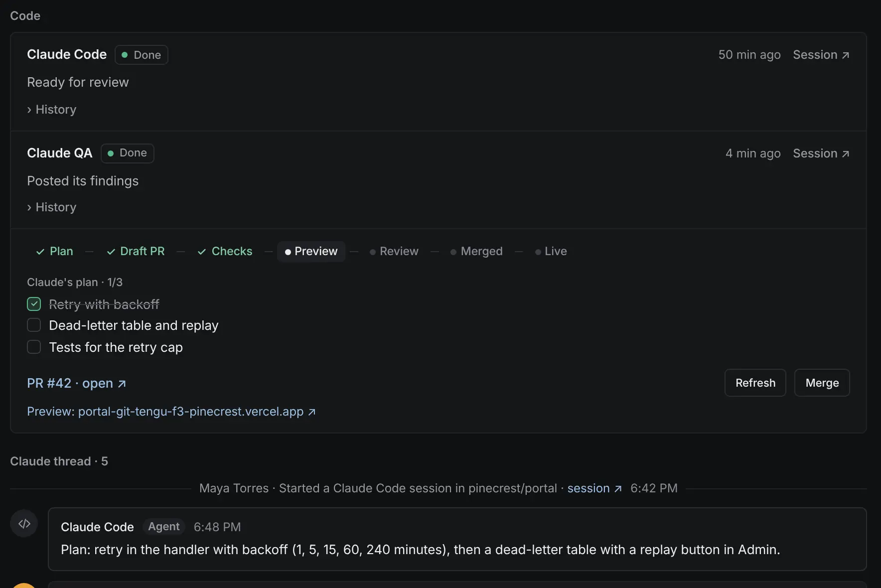This screenshot has width=881, height=588.
Task: Click the code brackets avatar icon in thread
Action: (x=24, y=523)
